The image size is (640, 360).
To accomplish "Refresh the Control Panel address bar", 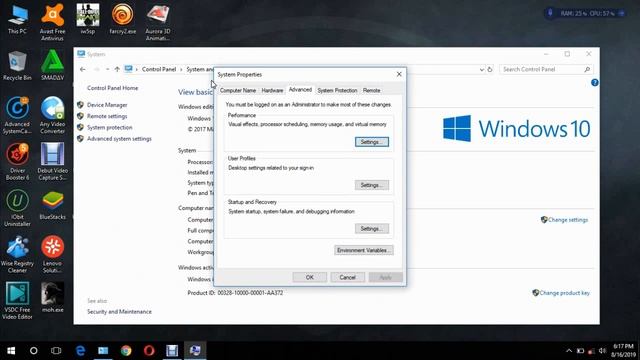I will [490, 69].
